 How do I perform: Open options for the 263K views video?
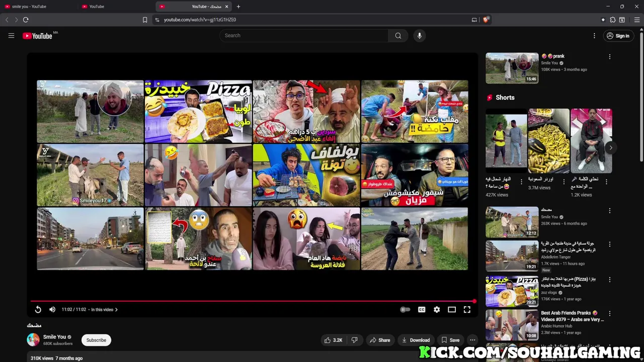coord(609,211)
